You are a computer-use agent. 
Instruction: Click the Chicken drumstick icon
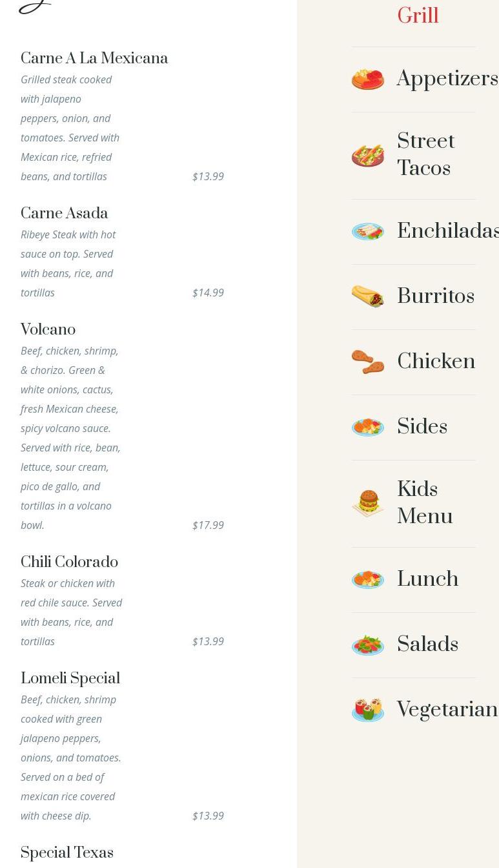pyautogui.click(x=368, y=362)
